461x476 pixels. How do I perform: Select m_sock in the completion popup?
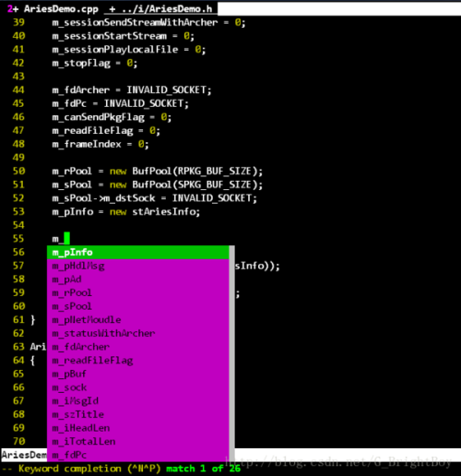[x=137, y=387]
